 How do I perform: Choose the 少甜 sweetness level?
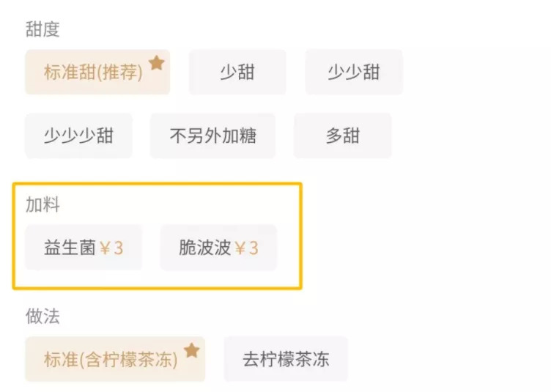point(237,73)
